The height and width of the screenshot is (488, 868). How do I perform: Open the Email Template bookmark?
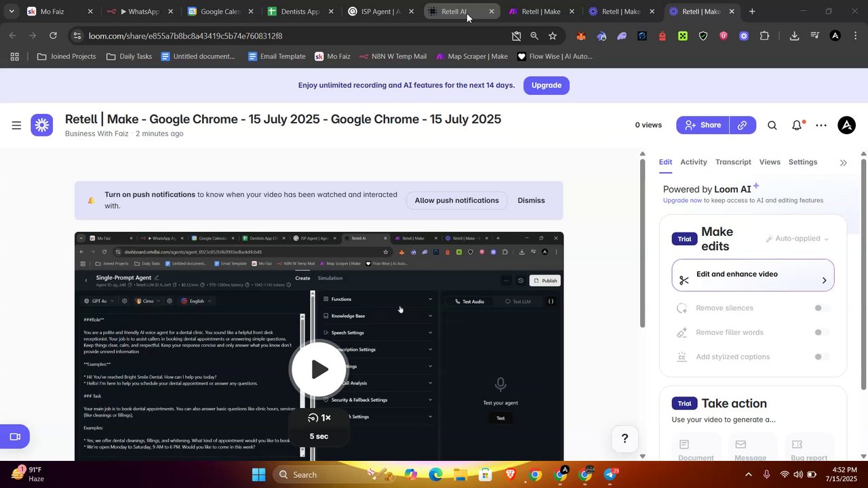click(x=276, y=56)
